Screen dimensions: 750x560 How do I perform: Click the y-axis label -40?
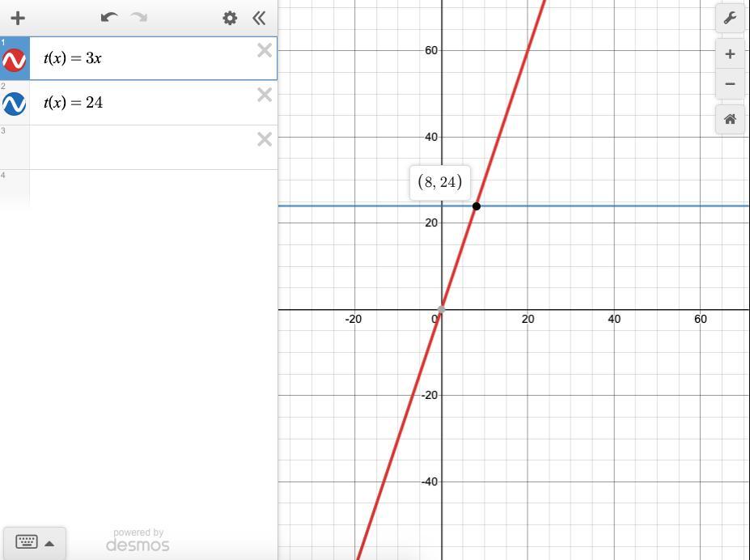tap(430, 482)
